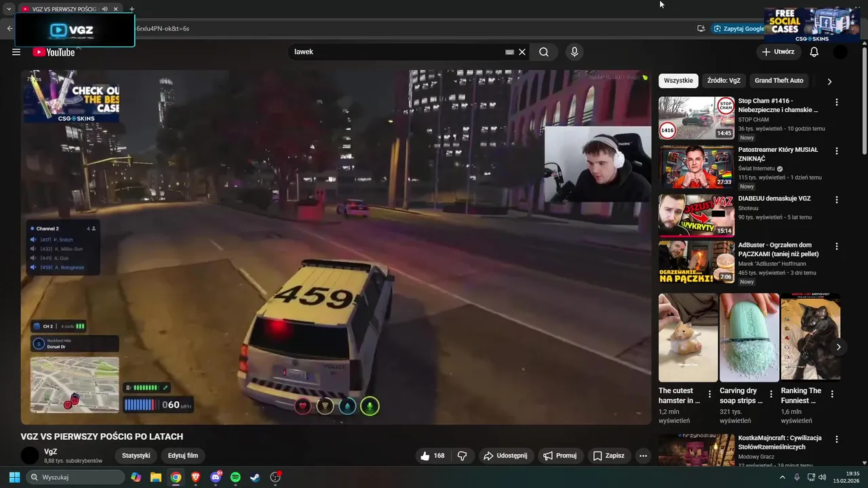Open Patostreamer Który MUSIAŁ ZNIKNĄĆ thumbnail
The image size is (868, 488).
tap(696, 167)
